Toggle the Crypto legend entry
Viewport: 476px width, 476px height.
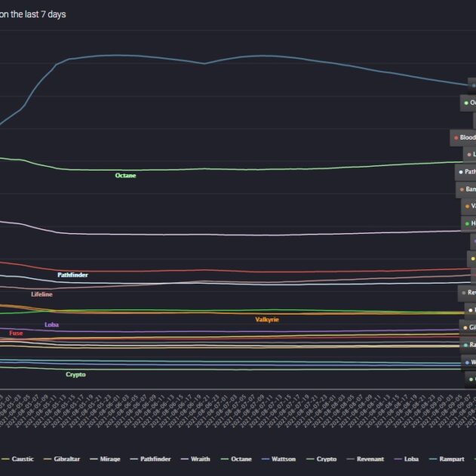321,459
